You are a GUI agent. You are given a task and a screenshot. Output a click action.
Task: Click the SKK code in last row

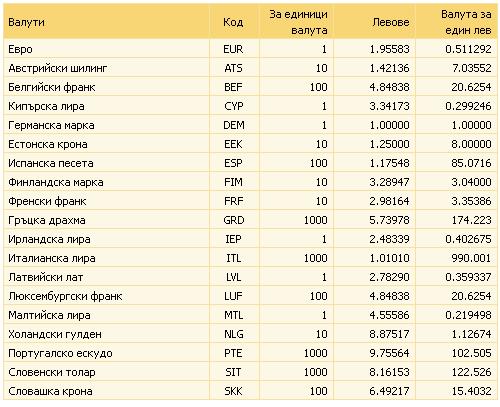tap(233, 391)
